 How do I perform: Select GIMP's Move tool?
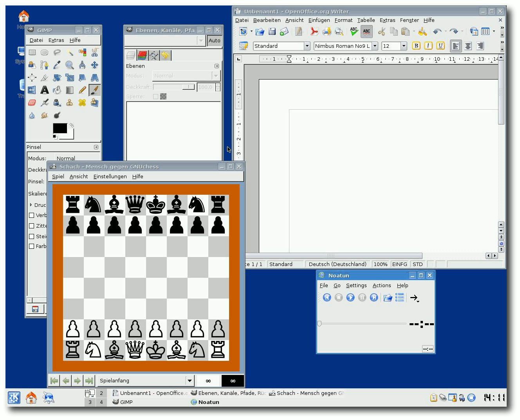click(x=95, y=65)
